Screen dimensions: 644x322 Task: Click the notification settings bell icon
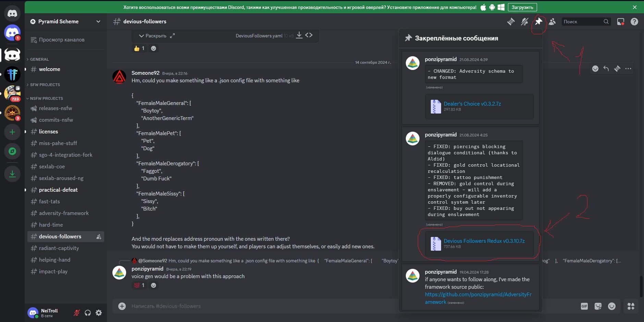[x=524, y=22]
